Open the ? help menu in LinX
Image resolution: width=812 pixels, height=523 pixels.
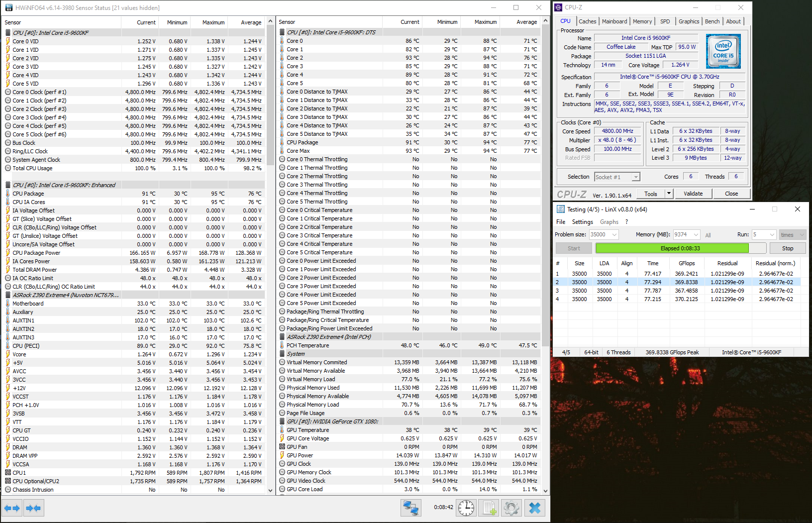pyautogui.click(x=626, y=222)
